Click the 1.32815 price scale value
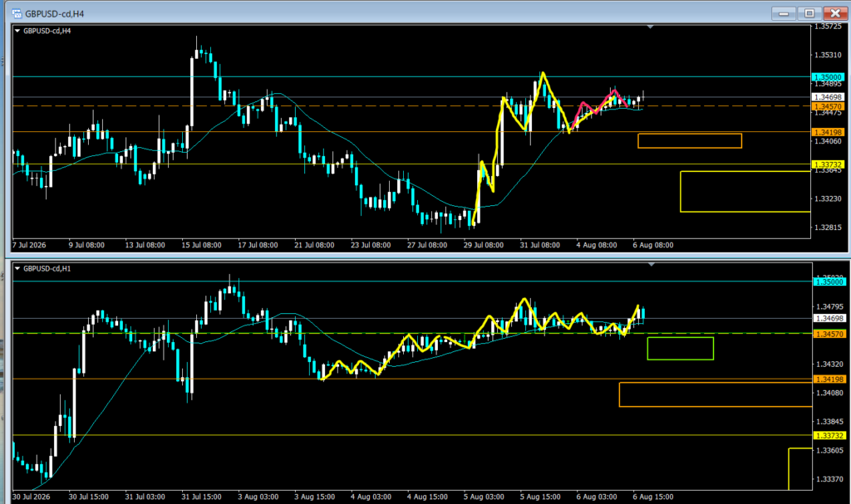 [829, 228]
